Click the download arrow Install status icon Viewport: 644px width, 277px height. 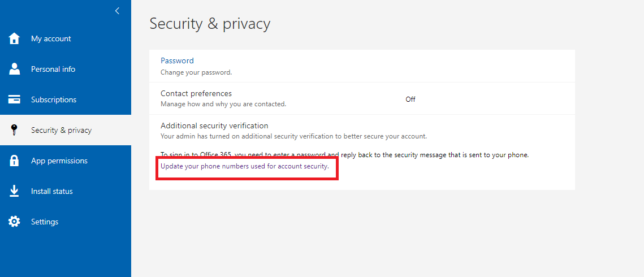[x=15, y=191]
